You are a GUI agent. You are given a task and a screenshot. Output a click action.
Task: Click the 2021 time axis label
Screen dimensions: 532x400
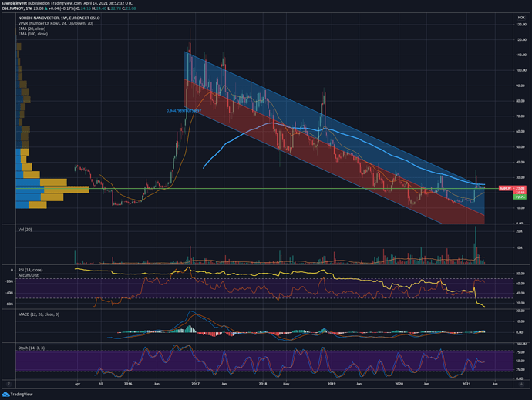coord(466,384)
